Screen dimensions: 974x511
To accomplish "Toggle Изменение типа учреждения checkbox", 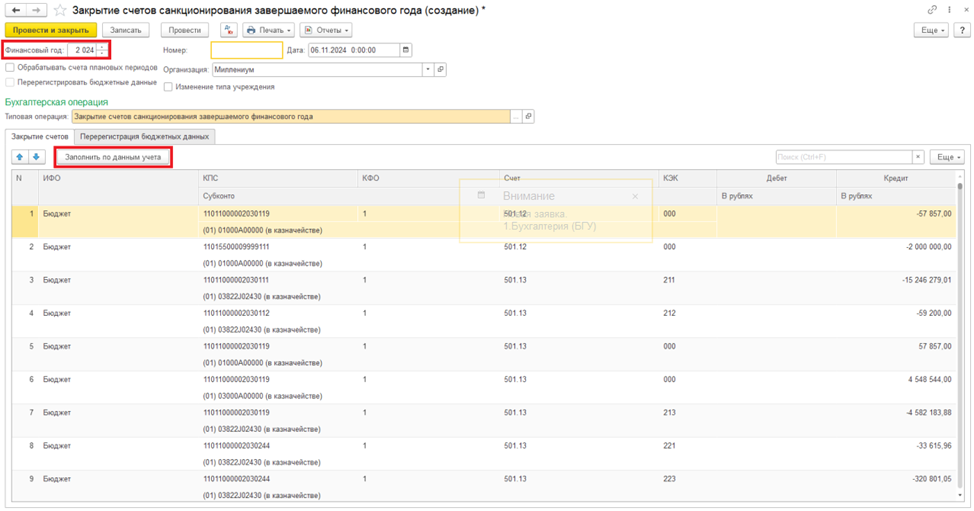I will [x=168, y=87].
